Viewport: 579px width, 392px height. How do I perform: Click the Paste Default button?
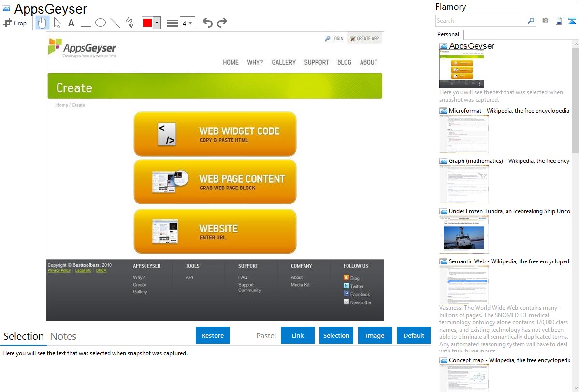coord(414,335)
